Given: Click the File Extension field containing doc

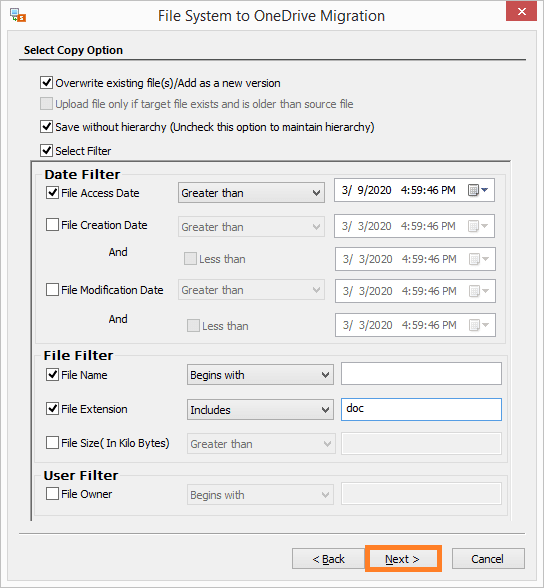Looking at the screenshot, I should coord(421,409).
